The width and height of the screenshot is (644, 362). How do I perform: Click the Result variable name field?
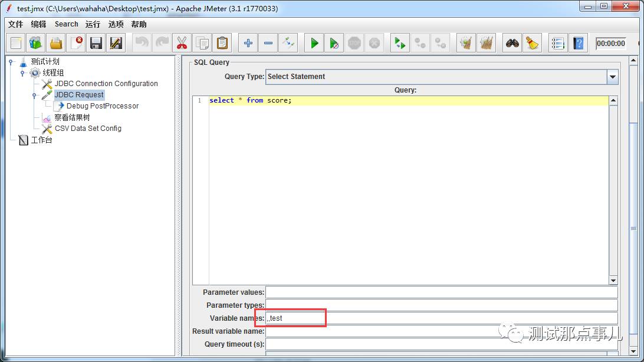(x=442, y=331)
